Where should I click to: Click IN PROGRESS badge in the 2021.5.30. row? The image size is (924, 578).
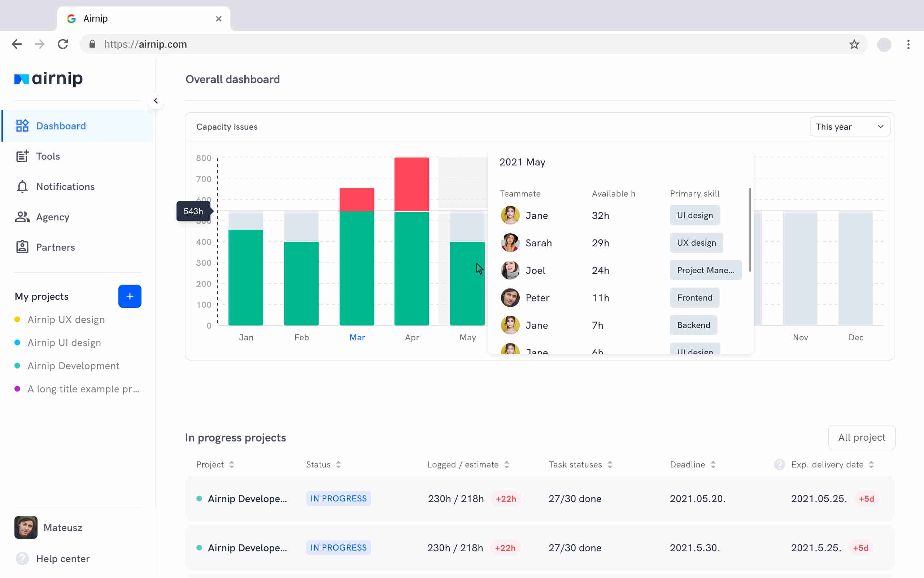click(x=338, y=548)
